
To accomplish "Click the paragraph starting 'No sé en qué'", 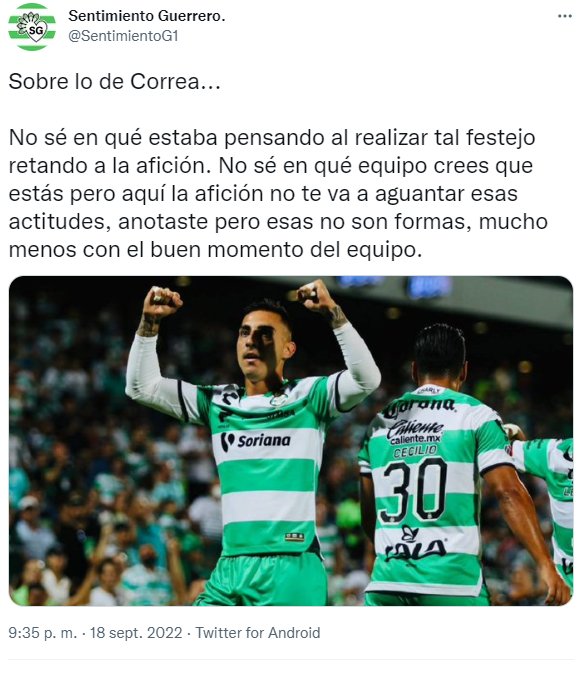I will pos(278,194).
